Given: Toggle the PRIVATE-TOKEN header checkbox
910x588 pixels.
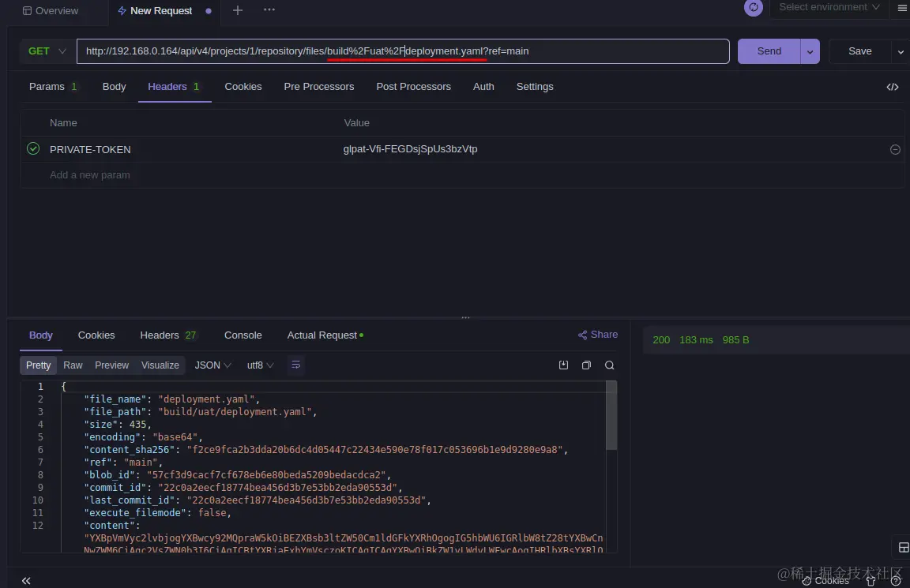Looking at the screenshot, I should tap(33, 149).
